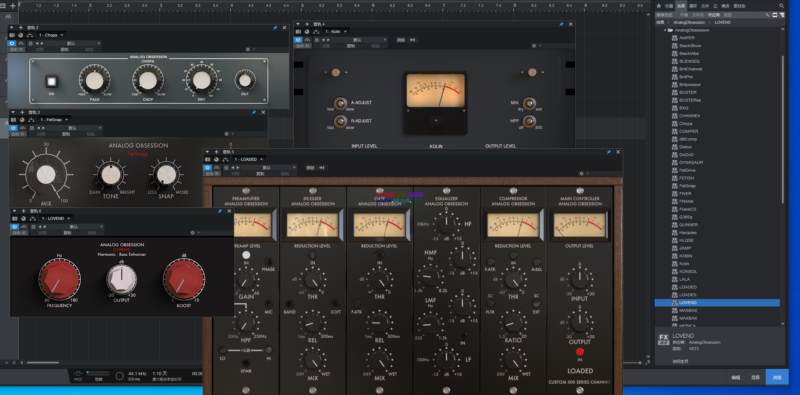Switch to the 文件 browser tab
Viewport: 800px width, 395px height.
705,6
